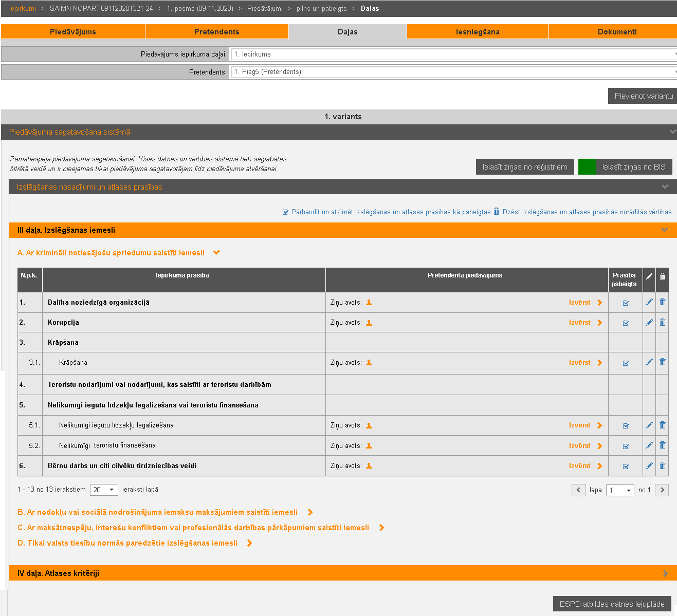Switch to the Pretendents tab
This screenshot has width=677, height=616.
point(216,32)
